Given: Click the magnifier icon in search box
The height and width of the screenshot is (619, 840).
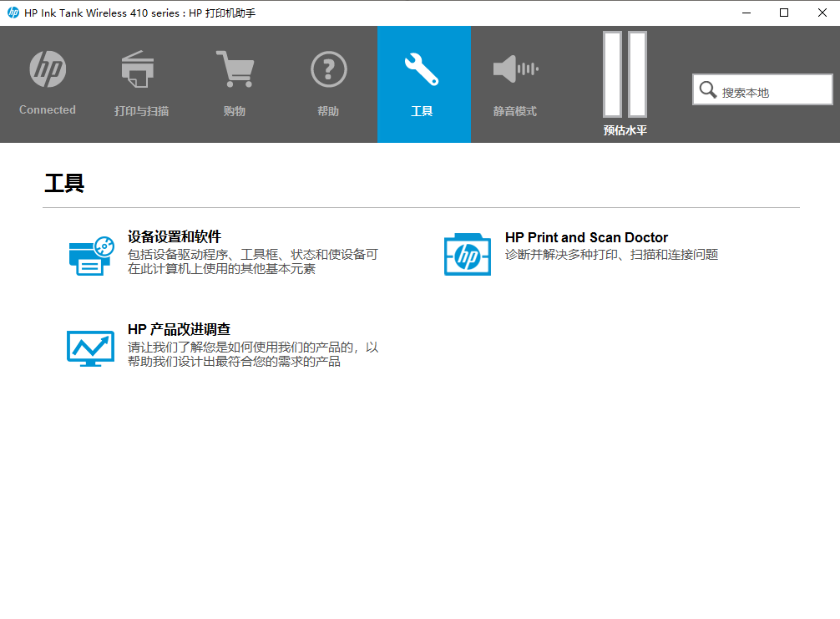Looking at the screenshot, I should [x=708, y=90].
